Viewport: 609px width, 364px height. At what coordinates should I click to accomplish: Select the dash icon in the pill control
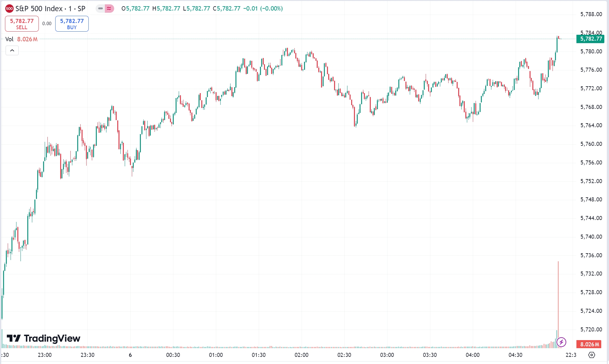tap(100, 9)
